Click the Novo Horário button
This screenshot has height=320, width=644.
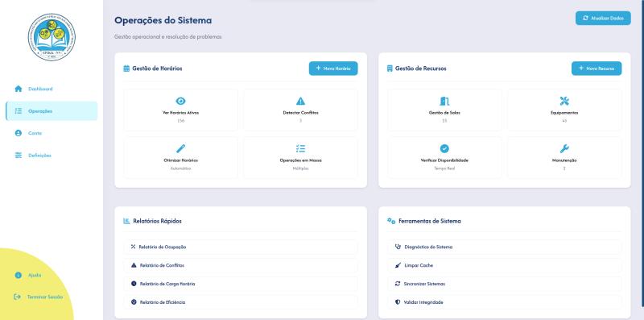coord(333,69)
